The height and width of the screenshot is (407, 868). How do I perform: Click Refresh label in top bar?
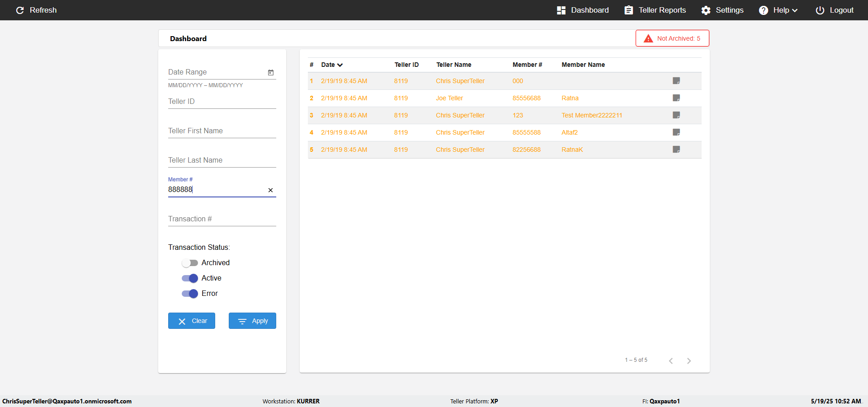pyautogui.click(x=43, y=10)
